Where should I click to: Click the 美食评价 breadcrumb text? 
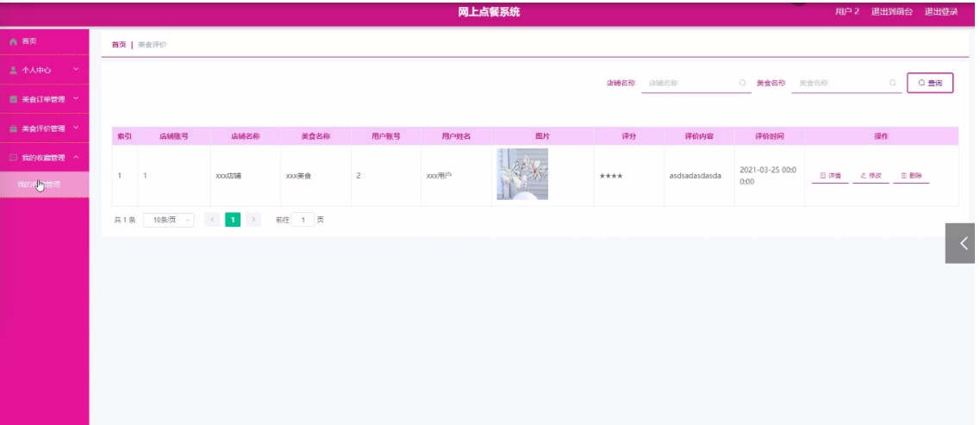coord(153,45)
